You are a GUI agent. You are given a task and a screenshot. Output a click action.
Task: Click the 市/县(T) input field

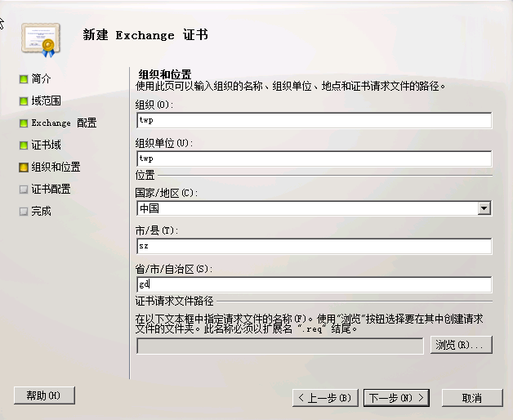[x=314, y=246]
